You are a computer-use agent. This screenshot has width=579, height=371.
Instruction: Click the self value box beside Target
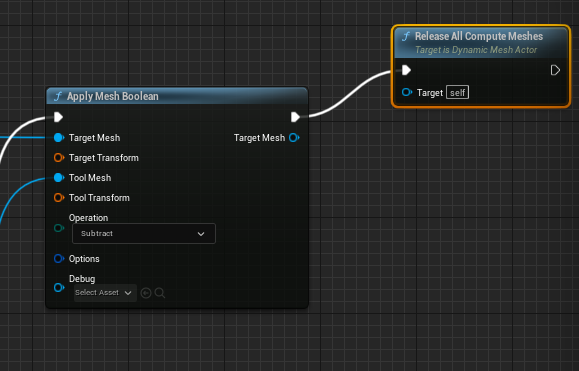458,92
